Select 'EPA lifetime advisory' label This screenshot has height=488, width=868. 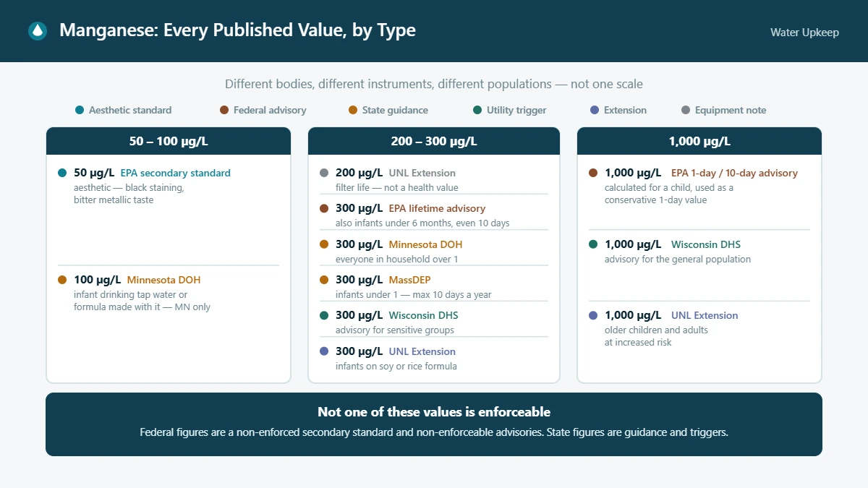(438, 209)
